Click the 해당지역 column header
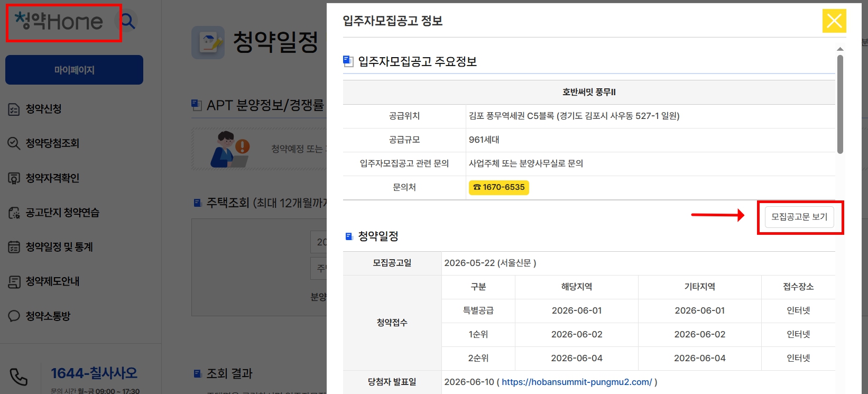 [x=577, y=287]
